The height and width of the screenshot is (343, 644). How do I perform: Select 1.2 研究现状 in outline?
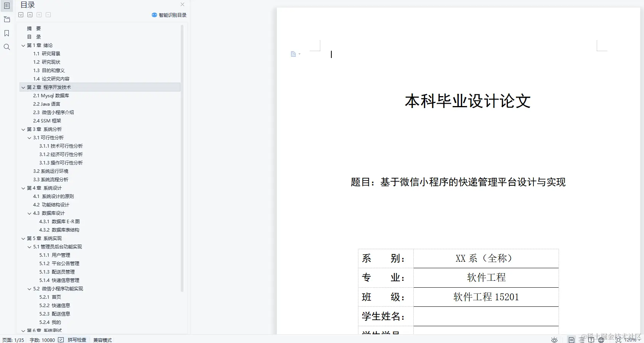pos(47,62)
